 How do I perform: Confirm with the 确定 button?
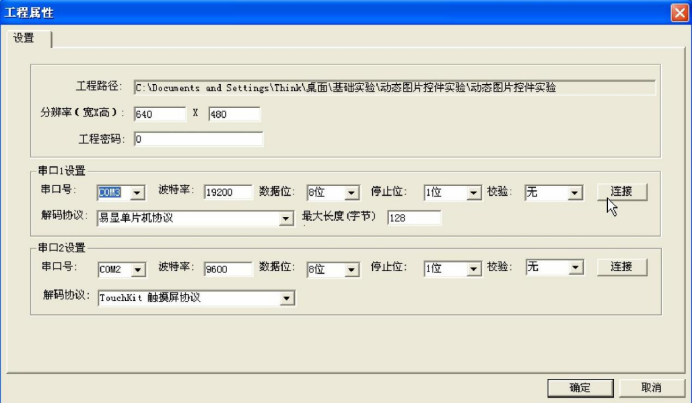point(580,388)
